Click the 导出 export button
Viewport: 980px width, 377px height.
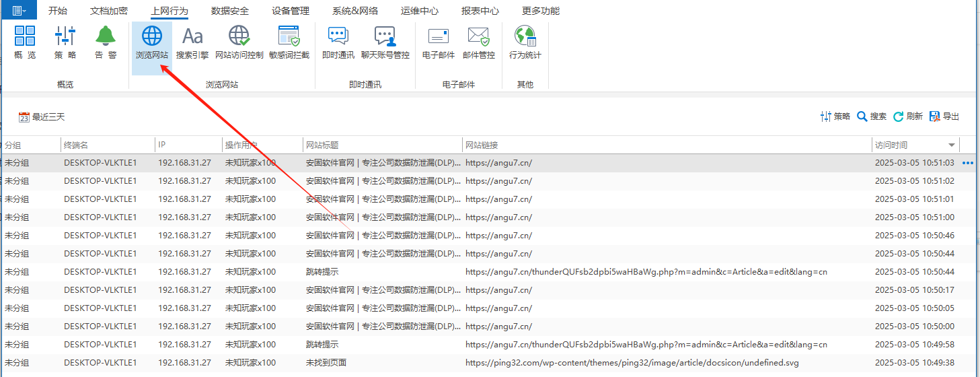tap(944, 116)
